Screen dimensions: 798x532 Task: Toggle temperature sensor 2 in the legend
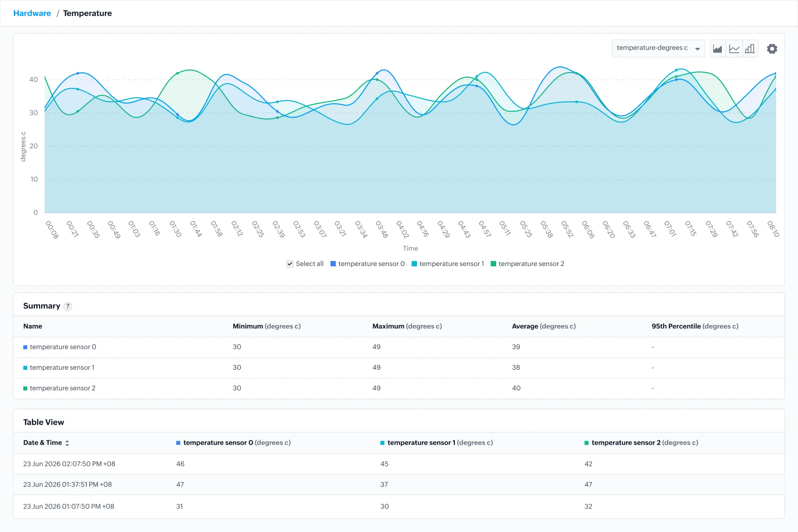tap(528, 264)
